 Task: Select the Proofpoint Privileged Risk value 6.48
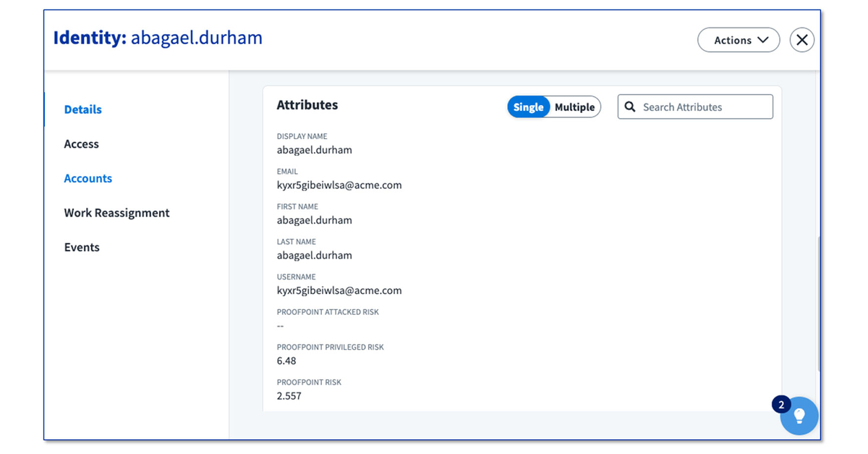pyautogui.click(x=286, y=361)
